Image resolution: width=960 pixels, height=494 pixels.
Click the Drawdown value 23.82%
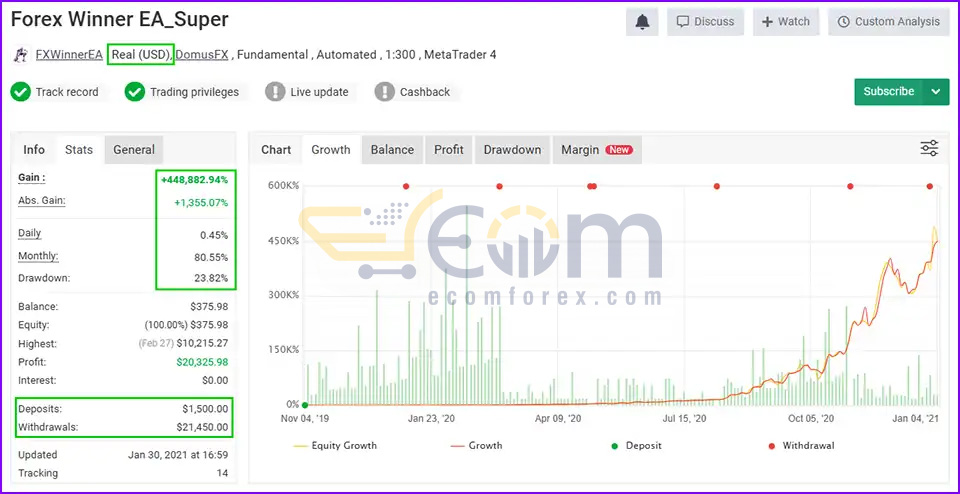211,278
